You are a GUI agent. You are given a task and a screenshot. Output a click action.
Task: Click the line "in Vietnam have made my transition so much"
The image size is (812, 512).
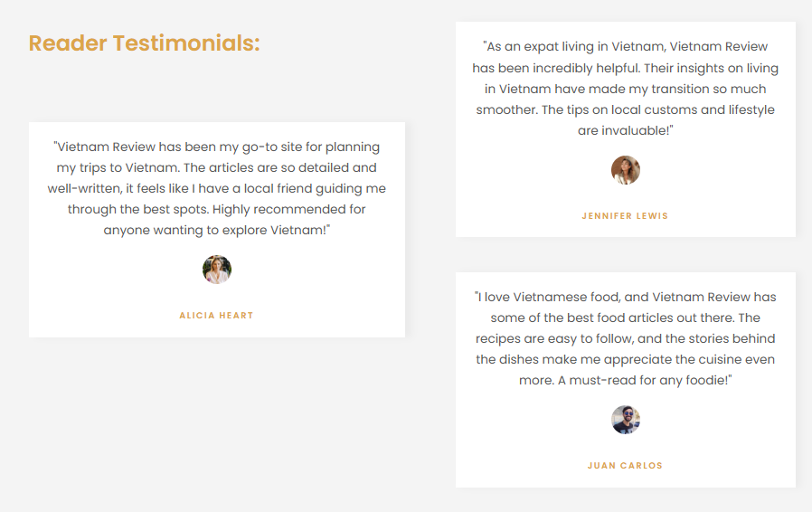(x=626, y=89)
